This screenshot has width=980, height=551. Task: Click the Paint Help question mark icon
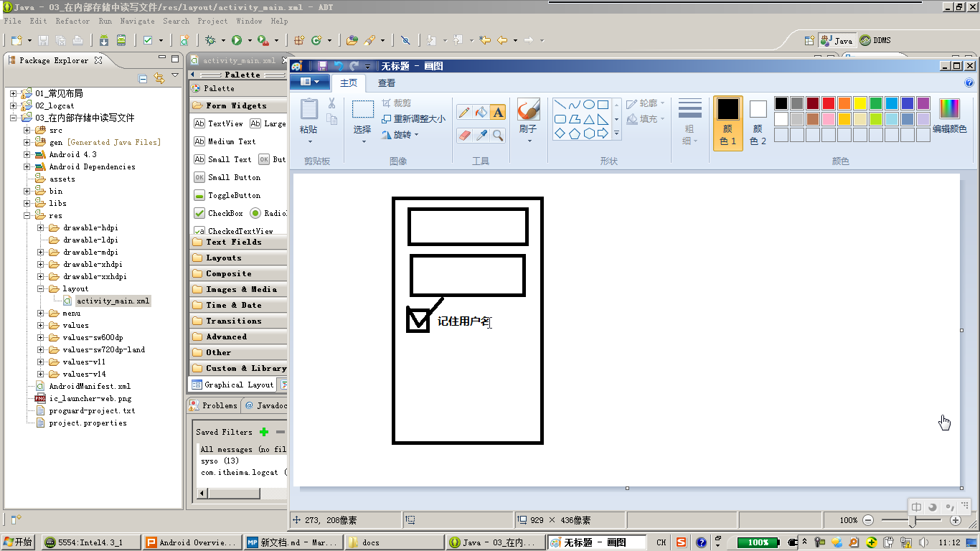pos(971,83)
